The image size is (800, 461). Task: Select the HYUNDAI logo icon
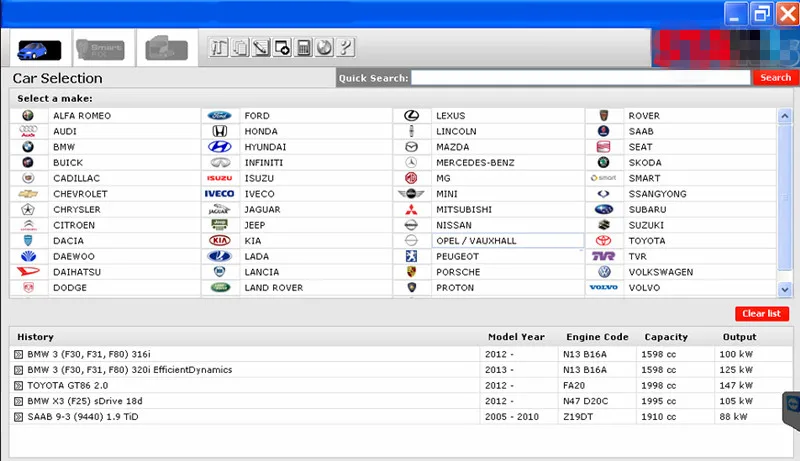coord(220,147)
